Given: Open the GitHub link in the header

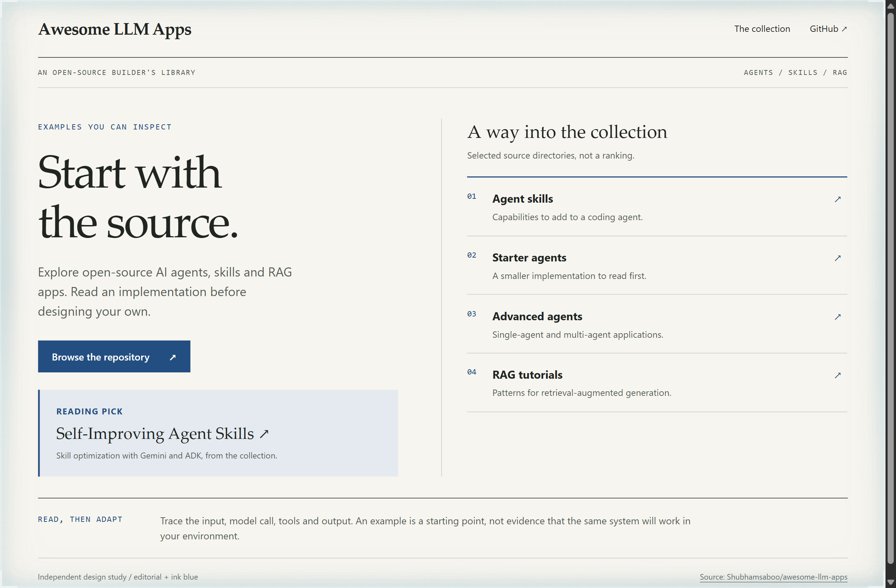Looking at the screenshot, I should click(x=828, y=29).
